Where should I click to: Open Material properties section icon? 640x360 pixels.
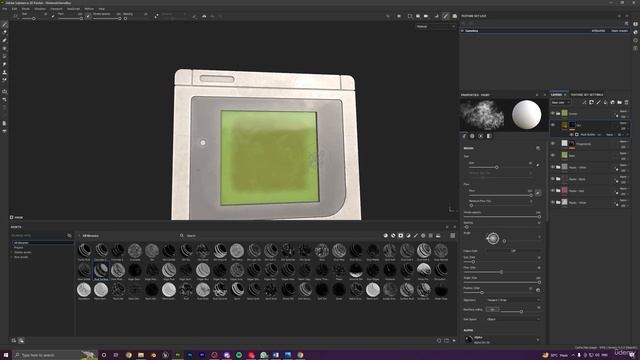click(489, 136)
